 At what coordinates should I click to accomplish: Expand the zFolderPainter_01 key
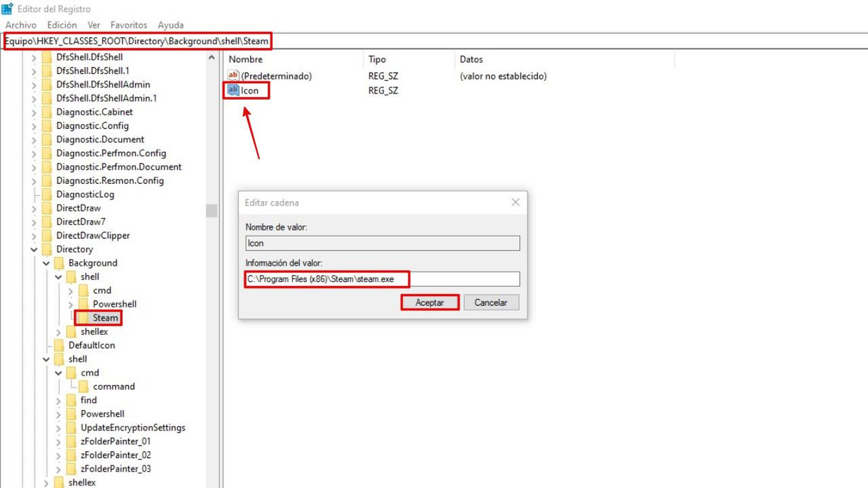pos(58,442)
